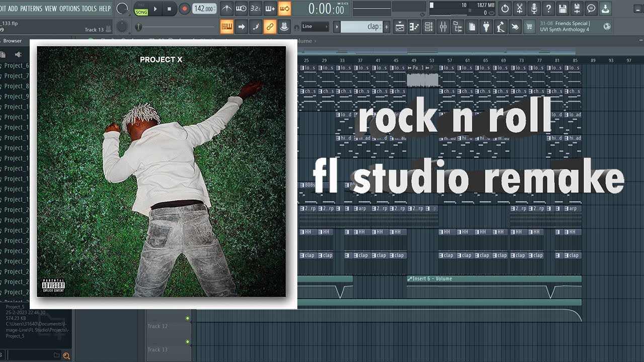This screenshot has width=644, height=362.
Task: Select Project_7 in the browser list
Action: [17, 76]
